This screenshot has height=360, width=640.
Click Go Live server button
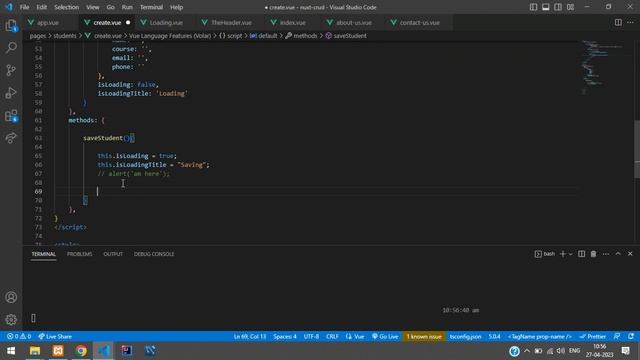point(385,337)
